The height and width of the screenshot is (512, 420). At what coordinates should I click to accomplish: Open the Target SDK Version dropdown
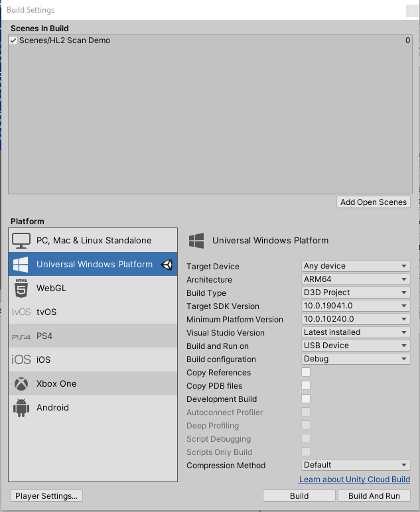tap(356, 306)
